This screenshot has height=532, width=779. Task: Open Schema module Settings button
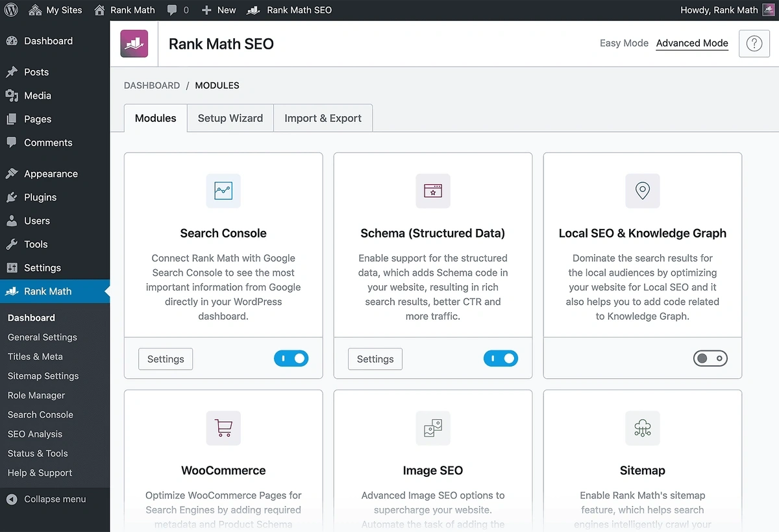(375, 359)
